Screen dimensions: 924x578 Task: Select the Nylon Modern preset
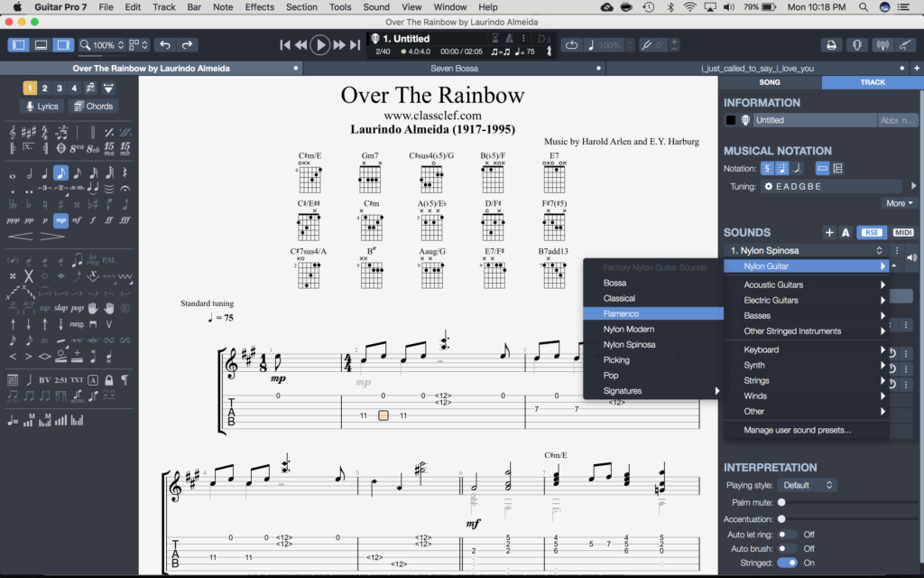pyautogui.click(x=653, y=329)
